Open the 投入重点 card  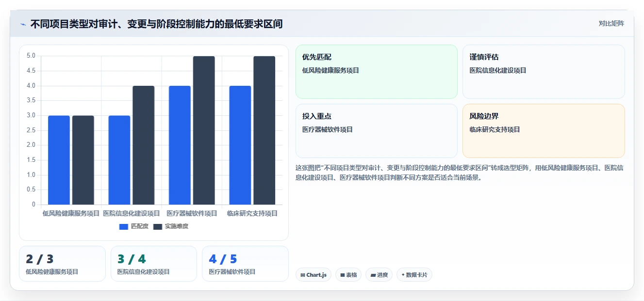click(x=376, y=131)
